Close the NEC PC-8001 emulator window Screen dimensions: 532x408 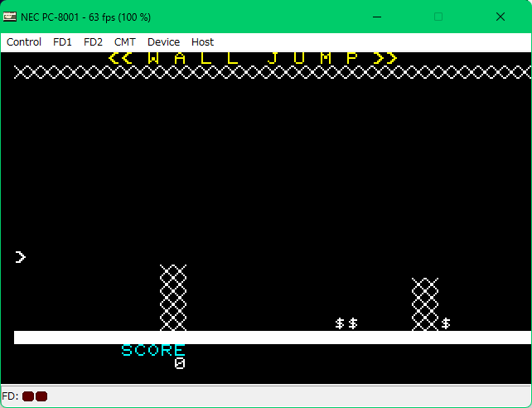click(x=500, y=17)
